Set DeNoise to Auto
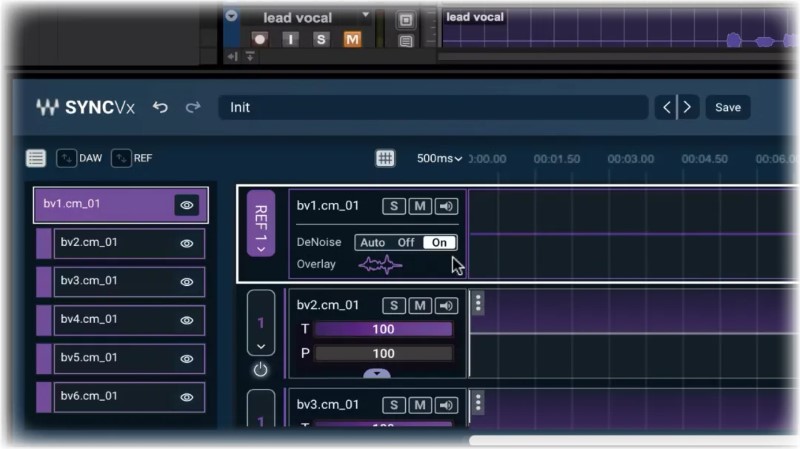The height and width of the screenshot is (449, 800). 372,242
